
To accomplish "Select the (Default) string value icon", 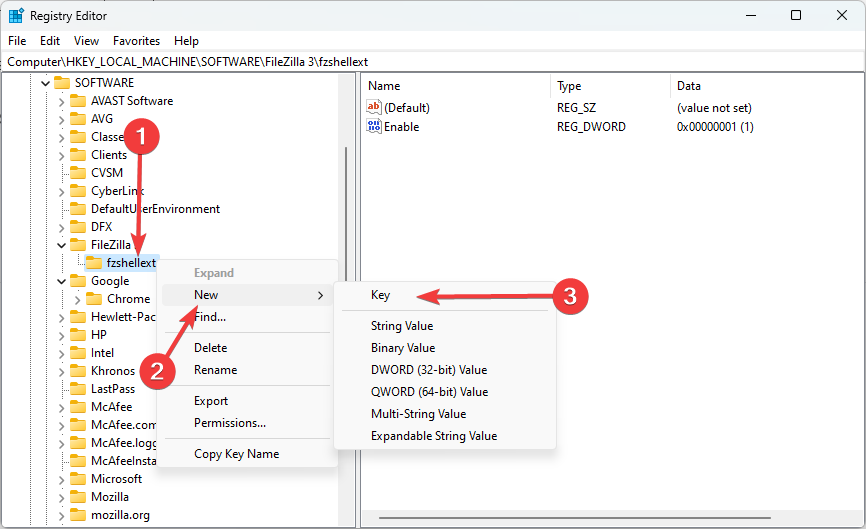I will click(x=374, y=107).
